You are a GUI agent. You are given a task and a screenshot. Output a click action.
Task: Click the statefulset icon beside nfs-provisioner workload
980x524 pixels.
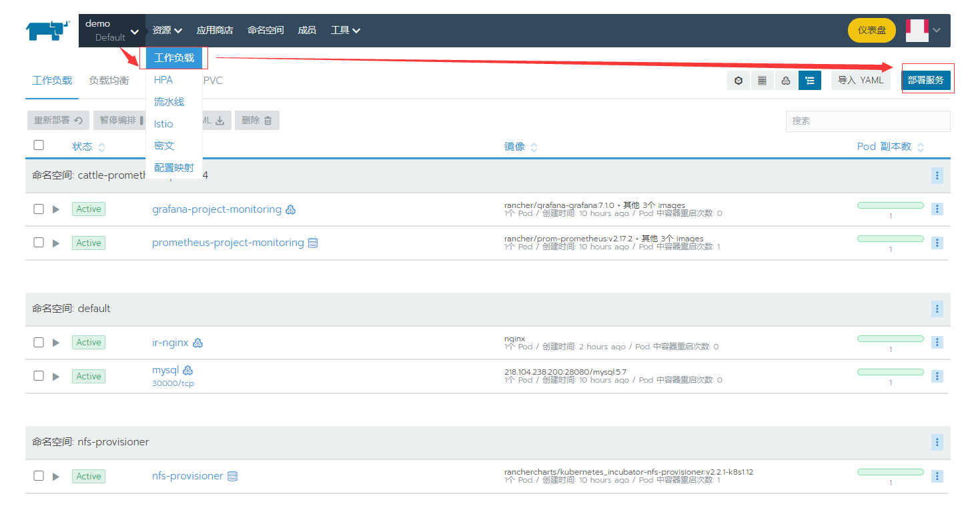[232, 476]
